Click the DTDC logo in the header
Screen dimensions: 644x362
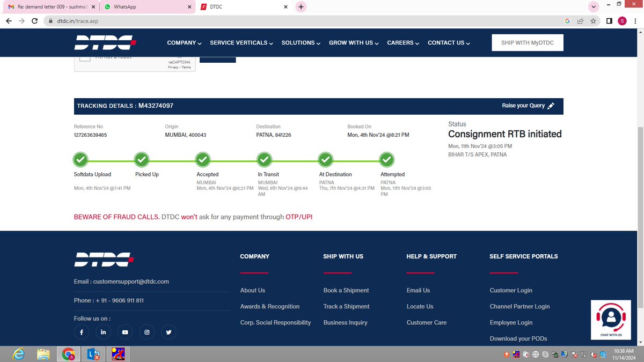tap(105, 42)
